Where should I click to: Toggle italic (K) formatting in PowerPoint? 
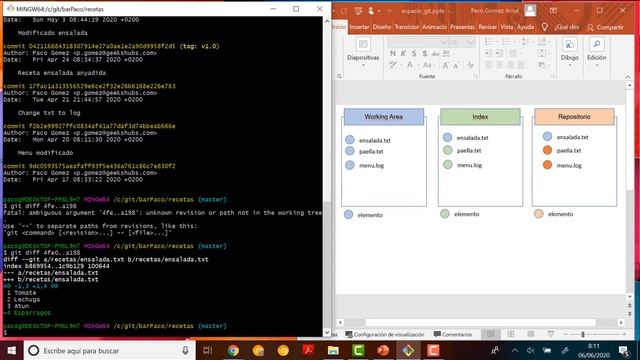click(x=403, y=53)
